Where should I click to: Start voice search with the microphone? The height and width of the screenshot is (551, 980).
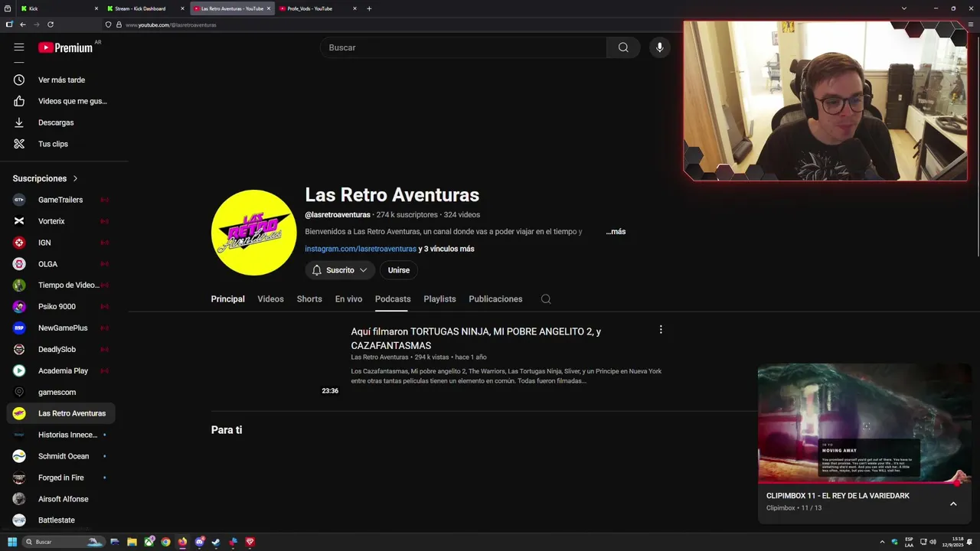pos(660,47)
